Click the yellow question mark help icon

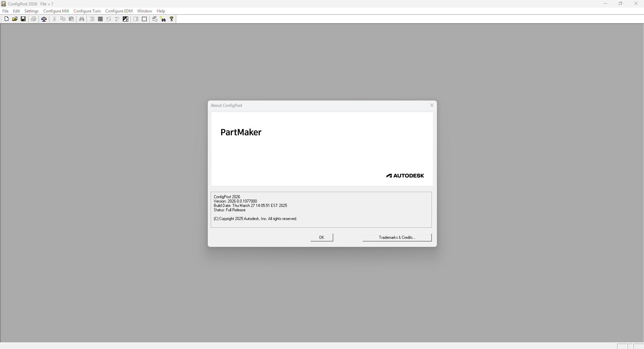(171, 19)
